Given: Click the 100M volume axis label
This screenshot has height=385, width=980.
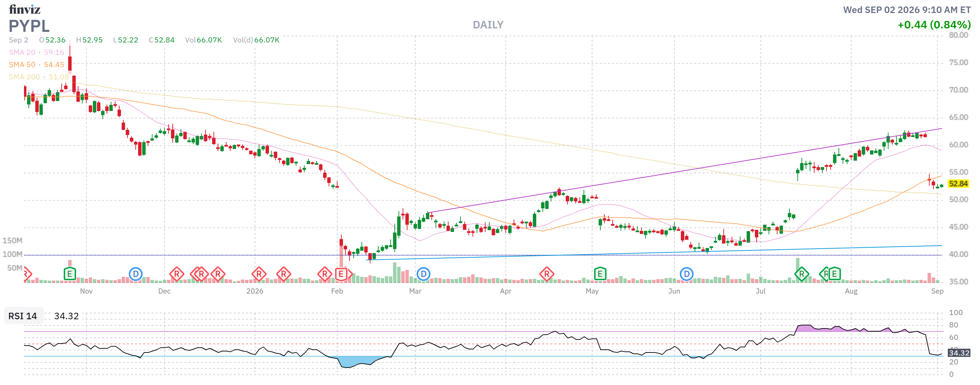Looking at the screenshot, I should click(x=13, y=254).
